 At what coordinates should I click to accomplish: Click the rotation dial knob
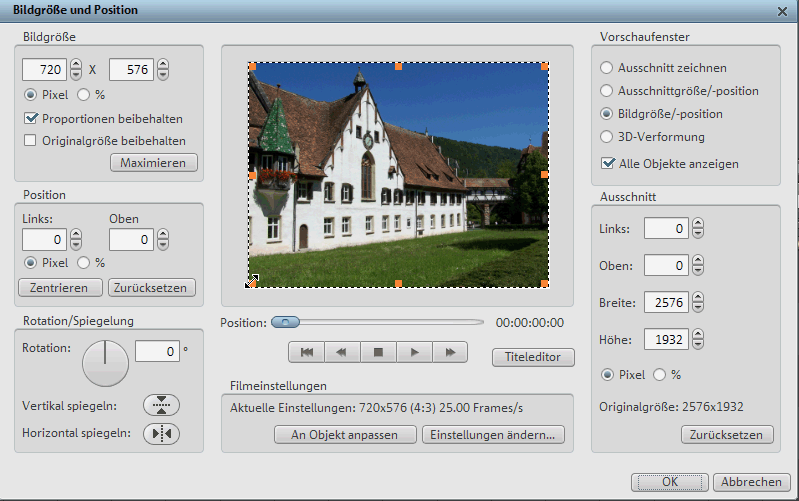point(105,363)
